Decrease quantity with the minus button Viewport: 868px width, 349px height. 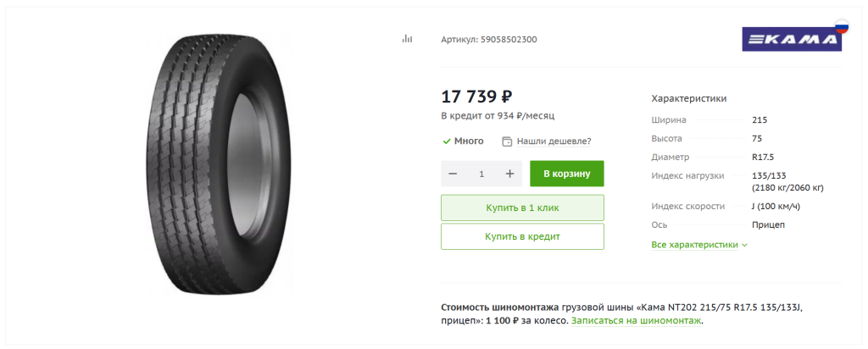click(453, 174)
